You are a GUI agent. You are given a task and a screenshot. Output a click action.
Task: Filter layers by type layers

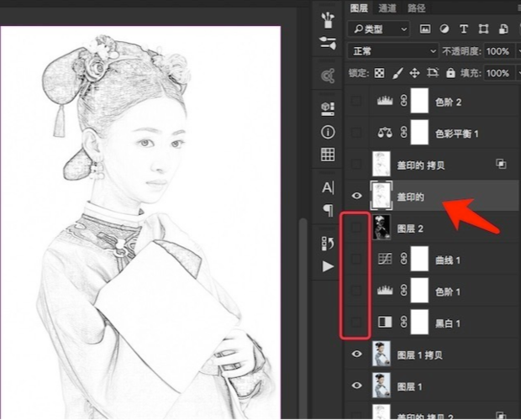tap(464, 29)
